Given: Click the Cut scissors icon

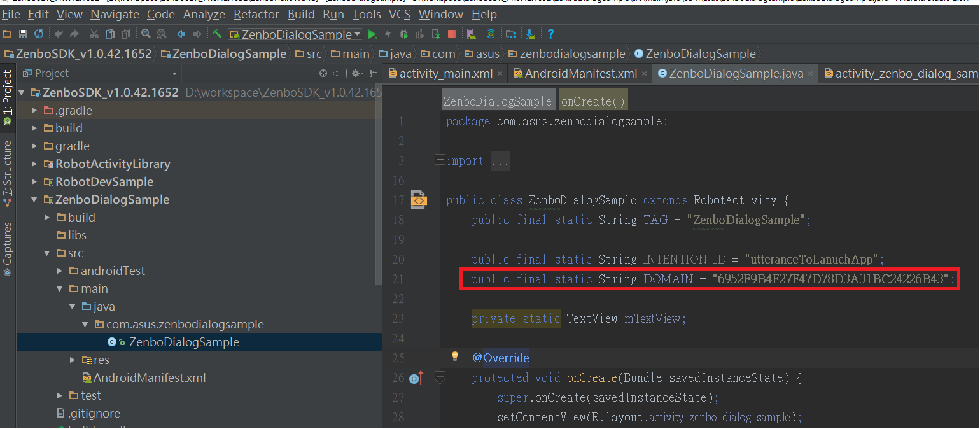Looking at the screenshot, I should click(x=94, y=34).
